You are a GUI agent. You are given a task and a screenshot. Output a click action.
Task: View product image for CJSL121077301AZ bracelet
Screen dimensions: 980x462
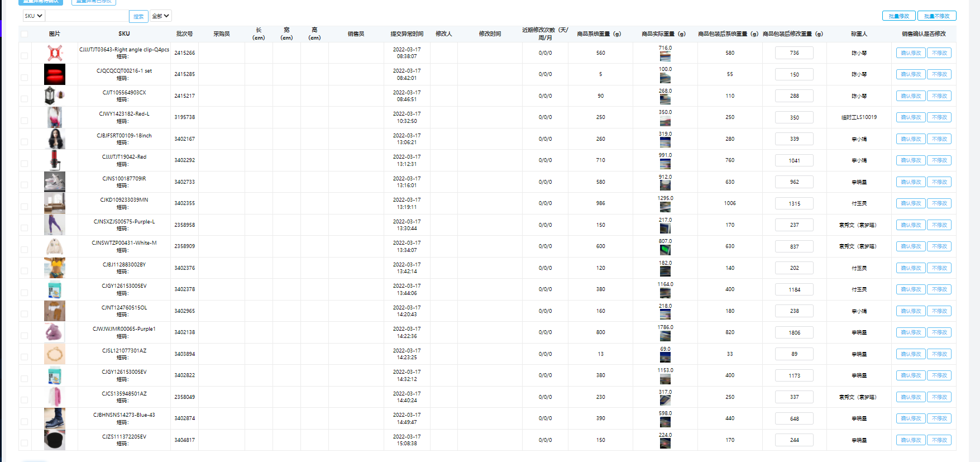[55, 354]
